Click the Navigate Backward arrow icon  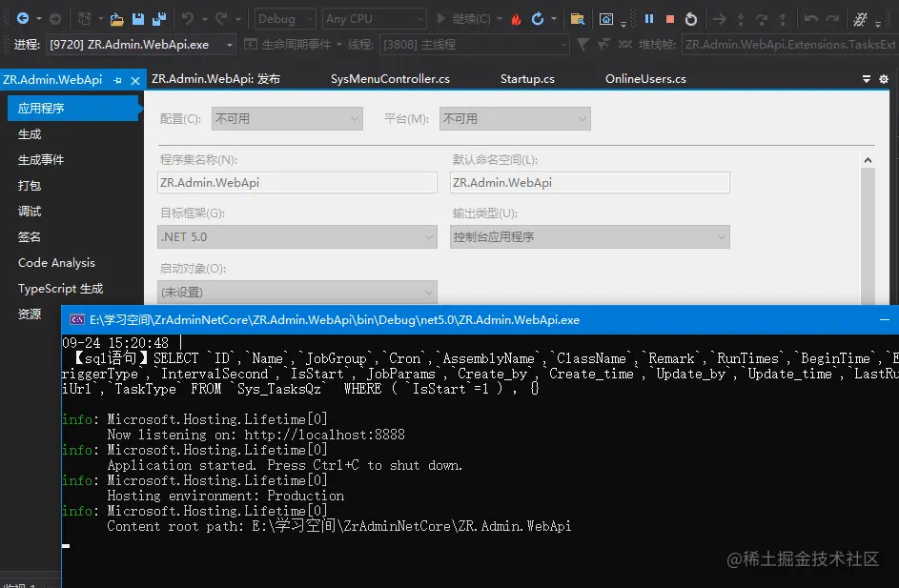pos(23,18)
